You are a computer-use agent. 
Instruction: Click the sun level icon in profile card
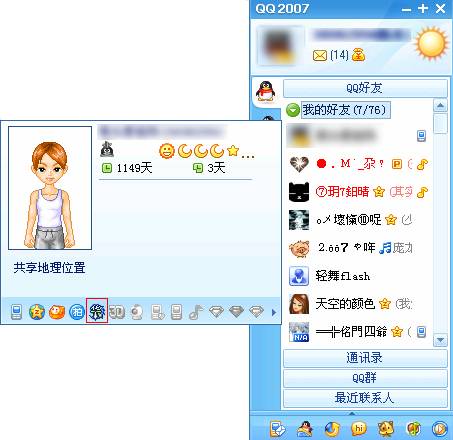tap(167, 151)
